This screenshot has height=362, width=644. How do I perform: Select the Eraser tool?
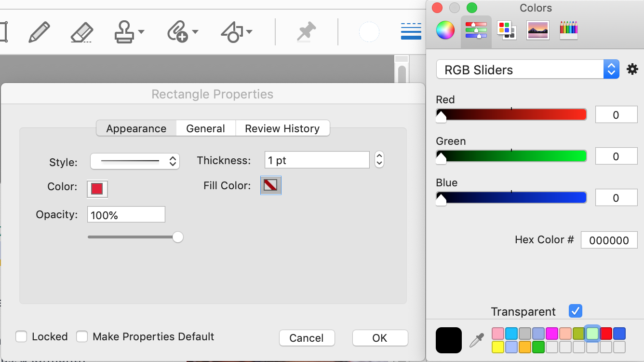tap(80, 31)
